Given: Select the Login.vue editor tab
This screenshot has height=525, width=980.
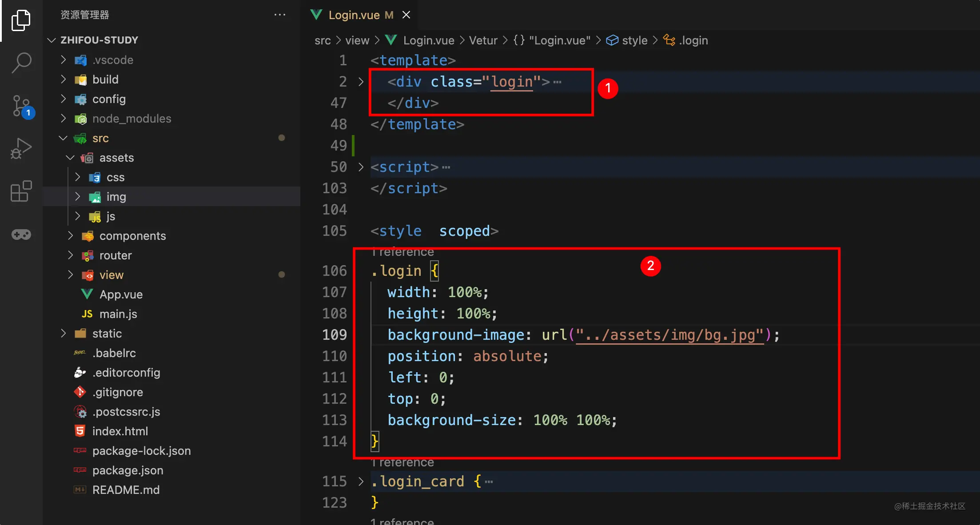Looking at the screenshot, I should [x=354, y=15].
